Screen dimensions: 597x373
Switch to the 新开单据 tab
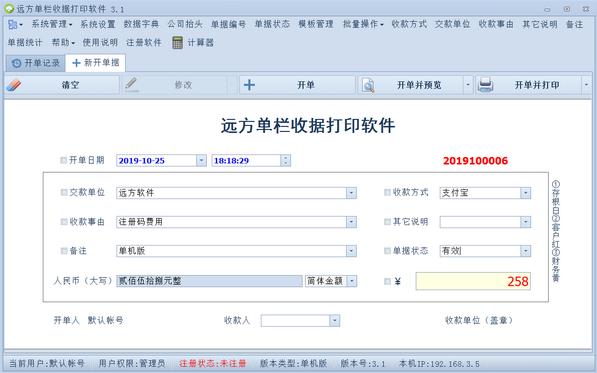(96, 63)
